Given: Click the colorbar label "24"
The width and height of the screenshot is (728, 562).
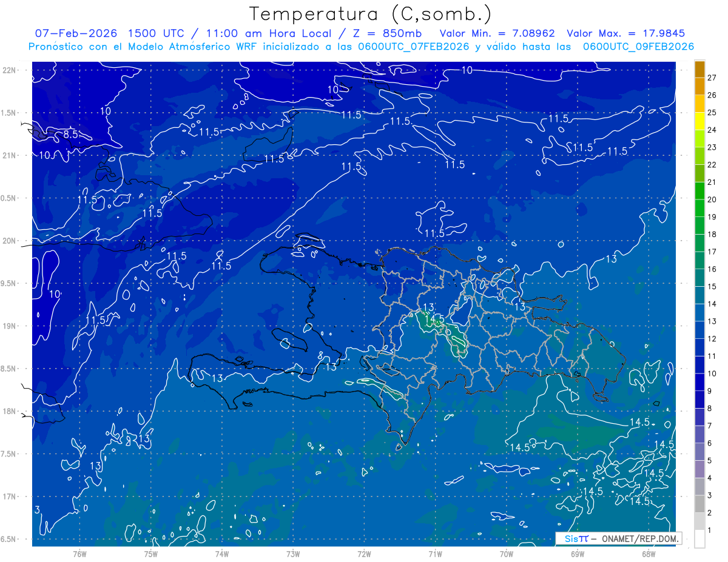Looking at the screenshot, I should 712,130.
